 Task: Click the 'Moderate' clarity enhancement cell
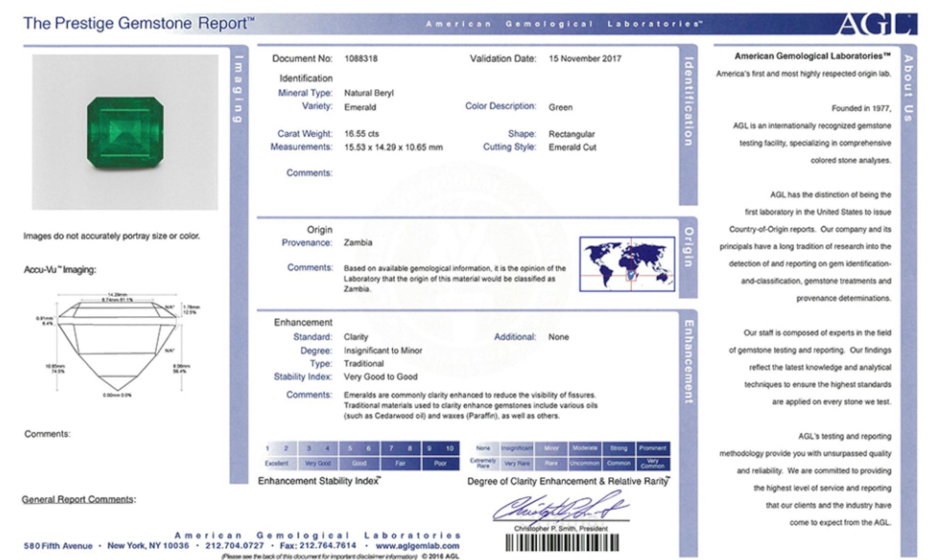pos(584,448)
